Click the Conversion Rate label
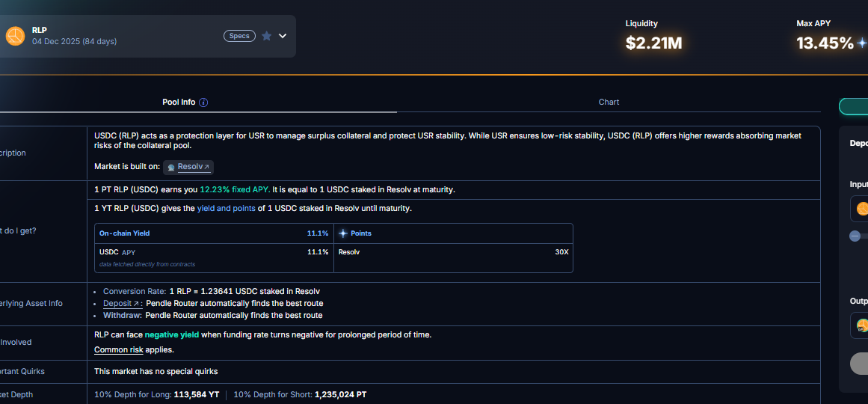This screenshot has width=868, height=404. click(x=135, y=291)
